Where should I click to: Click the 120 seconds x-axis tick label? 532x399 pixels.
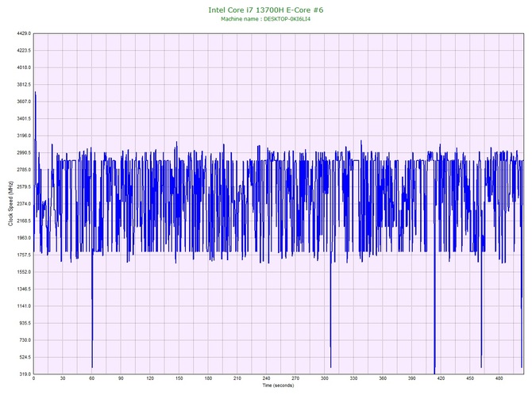point(150,378)
